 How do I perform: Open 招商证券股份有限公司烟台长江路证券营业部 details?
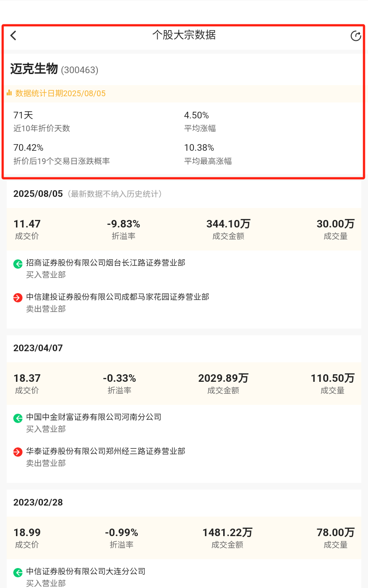click(105, 263)
